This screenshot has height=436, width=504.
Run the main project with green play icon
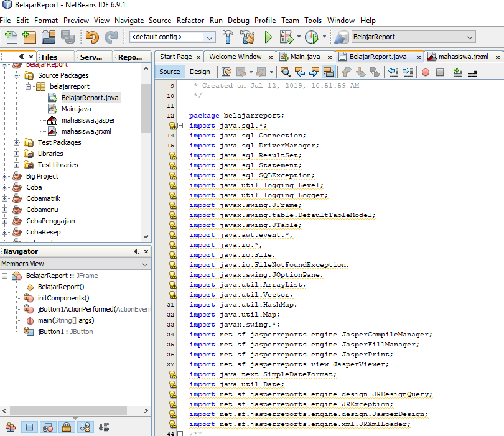click(268, 37)
